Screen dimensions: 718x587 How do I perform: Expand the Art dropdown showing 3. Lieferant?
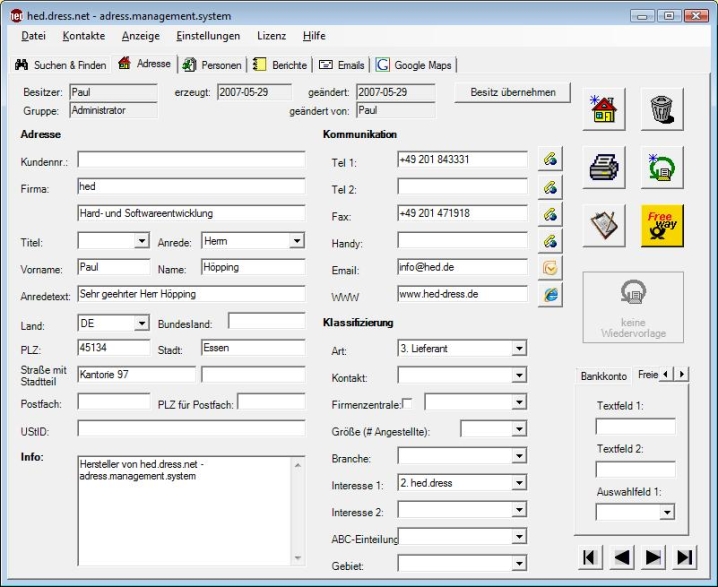pos(518,349)
